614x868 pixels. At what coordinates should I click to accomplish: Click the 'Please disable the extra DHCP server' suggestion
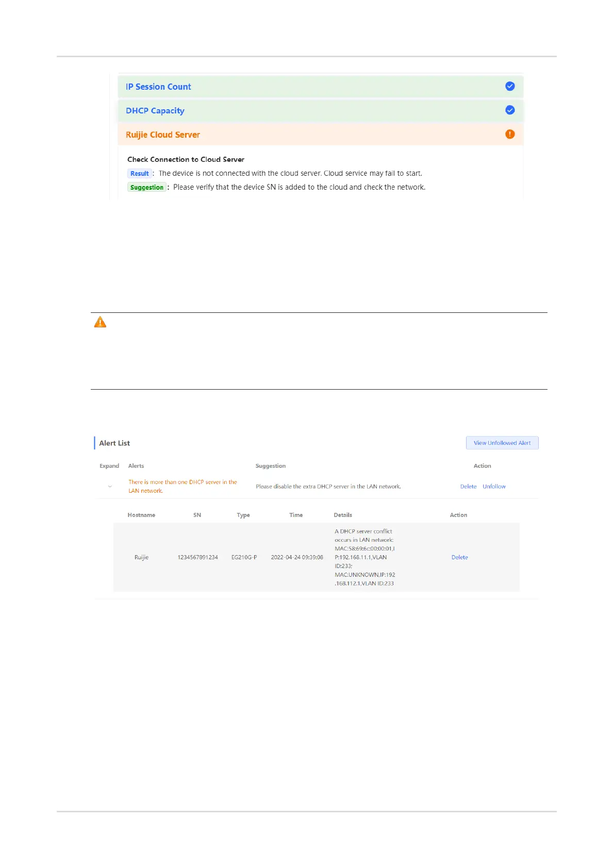(328, 487)
